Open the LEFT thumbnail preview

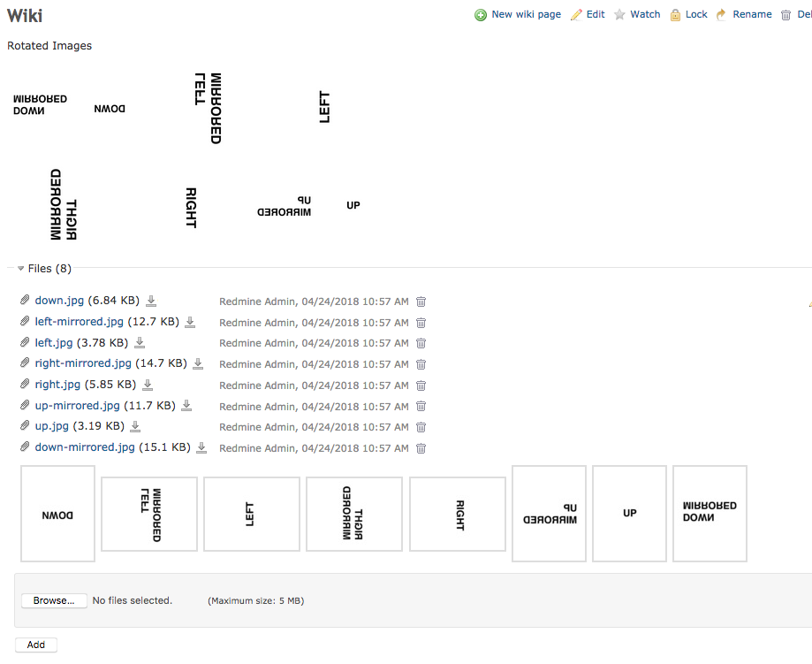252,515
